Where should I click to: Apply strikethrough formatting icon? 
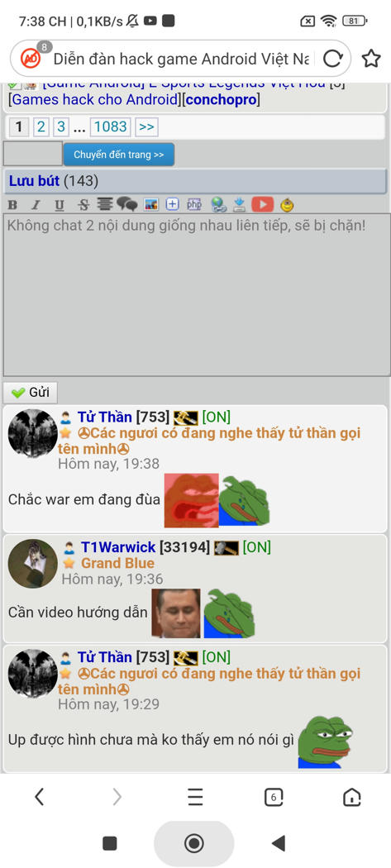point(83,205)
